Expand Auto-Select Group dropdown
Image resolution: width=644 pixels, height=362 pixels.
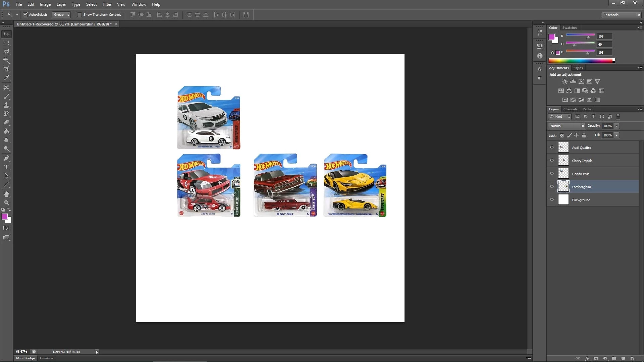tap(61, 15)
